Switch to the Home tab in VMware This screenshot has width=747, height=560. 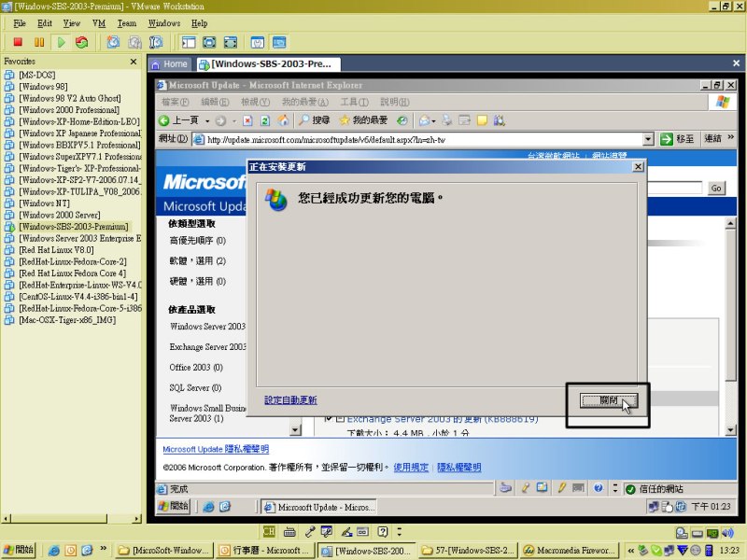(x=171, y=64)
